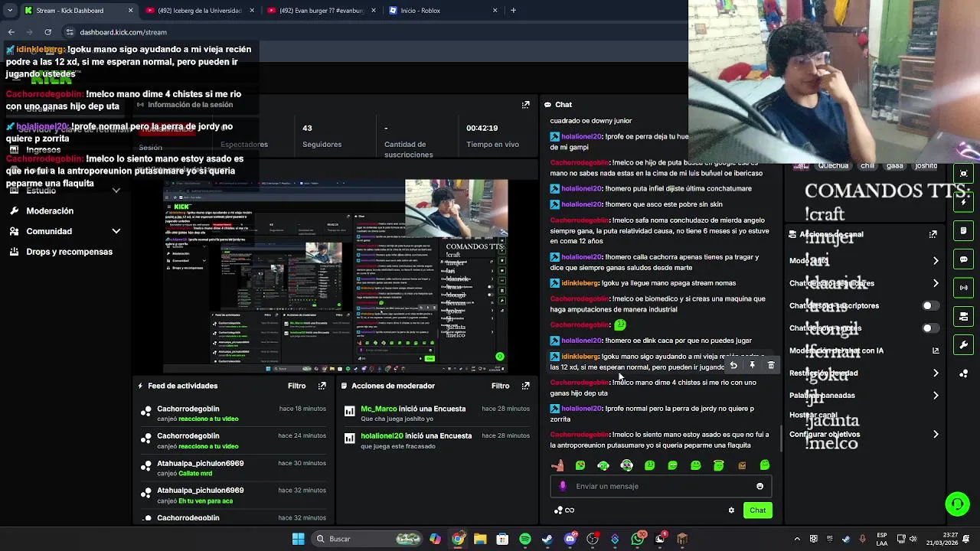Image resolution: width=980 pixels, height=551 pixels.
Task: Go back in the browser
Action: tap(11, 32)
